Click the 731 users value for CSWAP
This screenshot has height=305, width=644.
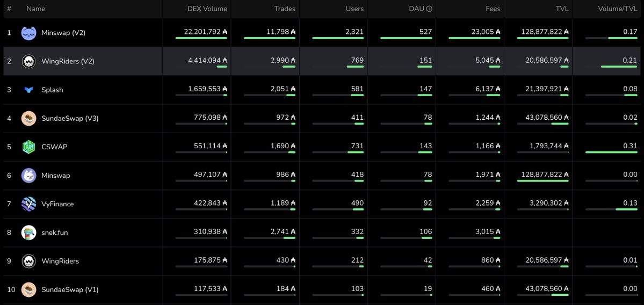point(357,146)
